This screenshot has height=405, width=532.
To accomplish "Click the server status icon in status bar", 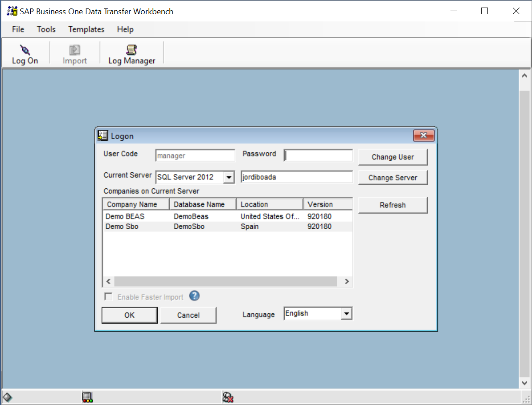I will pos(87,397).
